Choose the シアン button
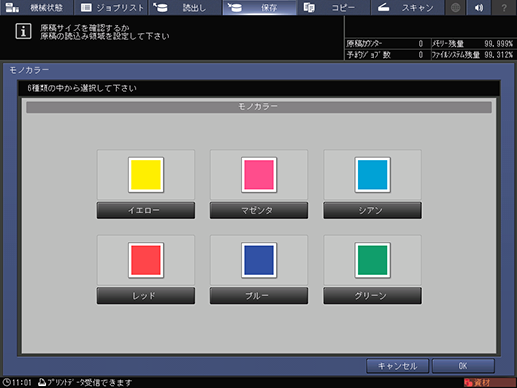This screenshot has height=388, width=517. pyautogui.click(x=372, y=210)
